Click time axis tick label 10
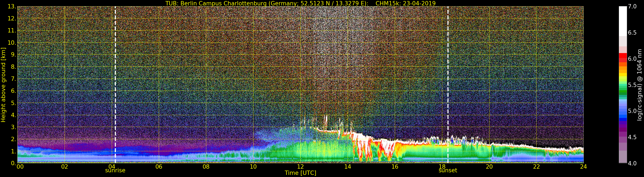 coord(253,167)
